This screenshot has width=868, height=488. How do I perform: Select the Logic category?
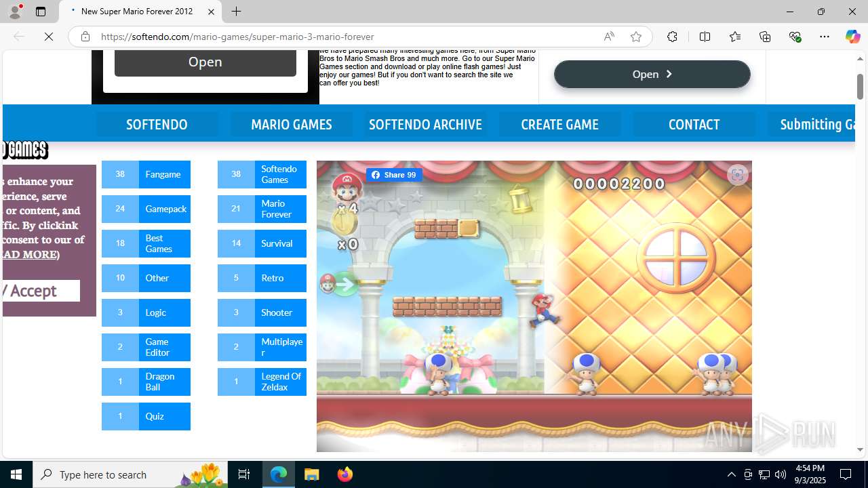coord(146,312)
